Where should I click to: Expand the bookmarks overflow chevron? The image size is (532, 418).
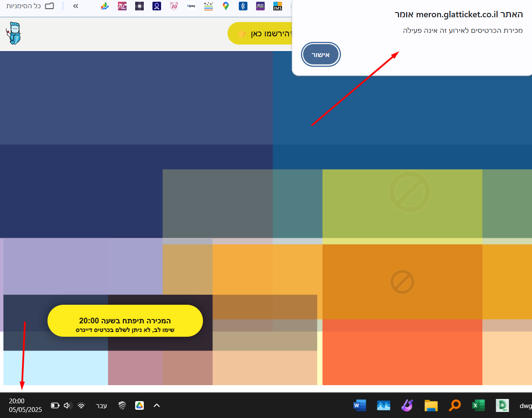pos(76,6)
